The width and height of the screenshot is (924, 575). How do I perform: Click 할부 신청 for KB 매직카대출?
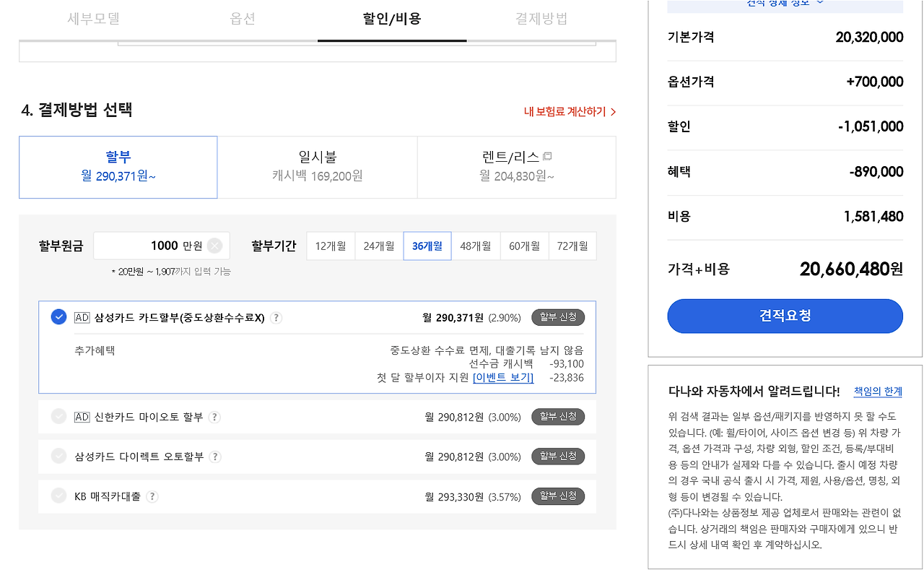pos(557,496)
